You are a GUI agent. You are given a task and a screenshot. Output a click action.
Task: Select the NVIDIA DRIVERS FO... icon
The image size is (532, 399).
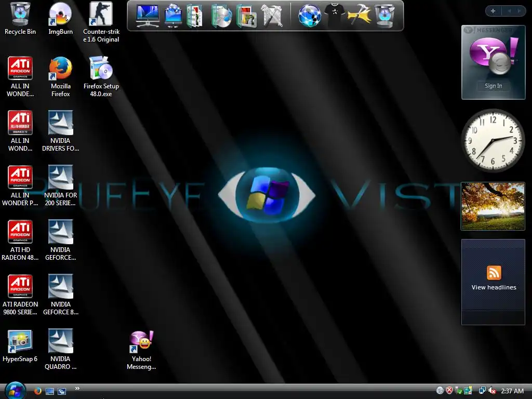tap(60, 131)
